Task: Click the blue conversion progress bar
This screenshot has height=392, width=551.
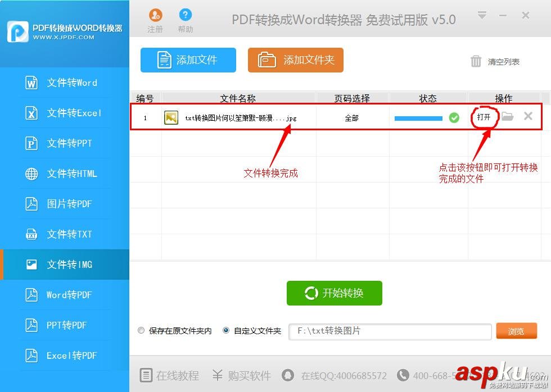Action: 419,118
